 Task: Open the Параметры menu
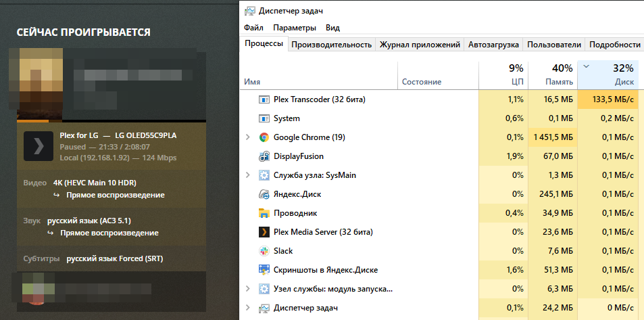tap(294, 28)
